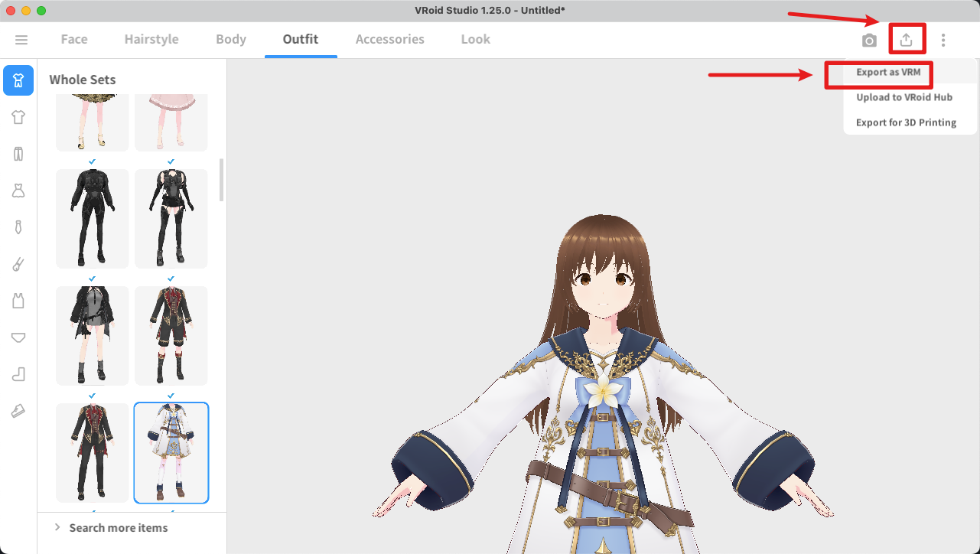This screenshot has height=554, width=980.
Task: Click the outfit list scrollbar
Action: (x=222, y=180)
